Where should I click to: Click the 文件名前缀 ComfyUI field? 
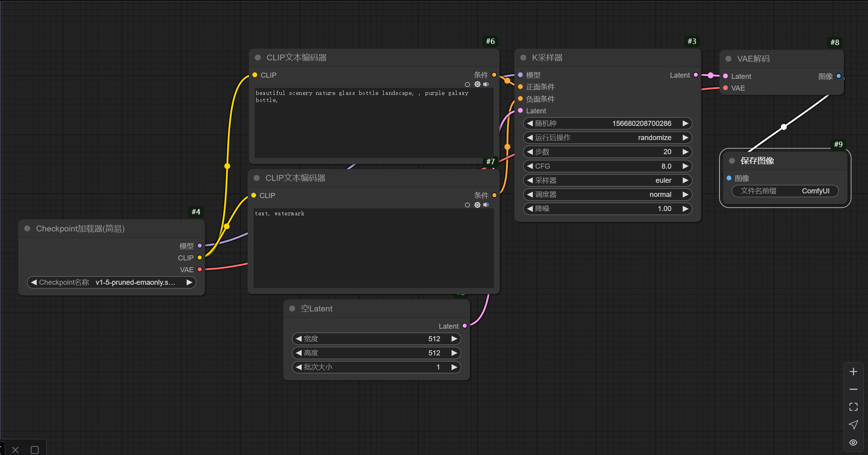(x=785, y=191)
